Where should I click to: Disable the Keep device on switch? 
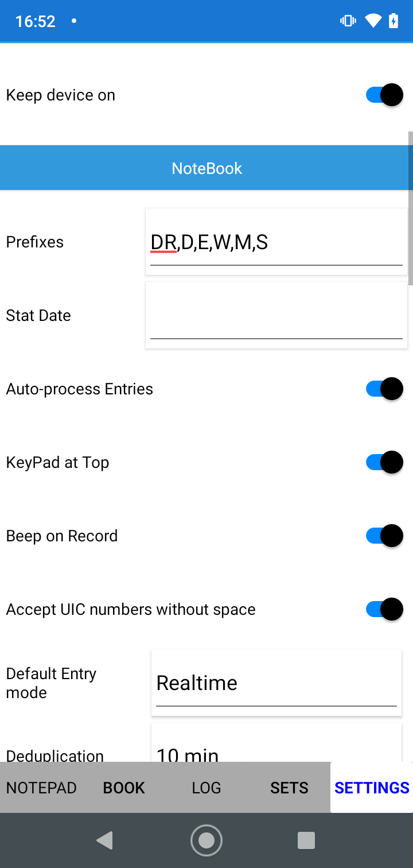(384, 95)
